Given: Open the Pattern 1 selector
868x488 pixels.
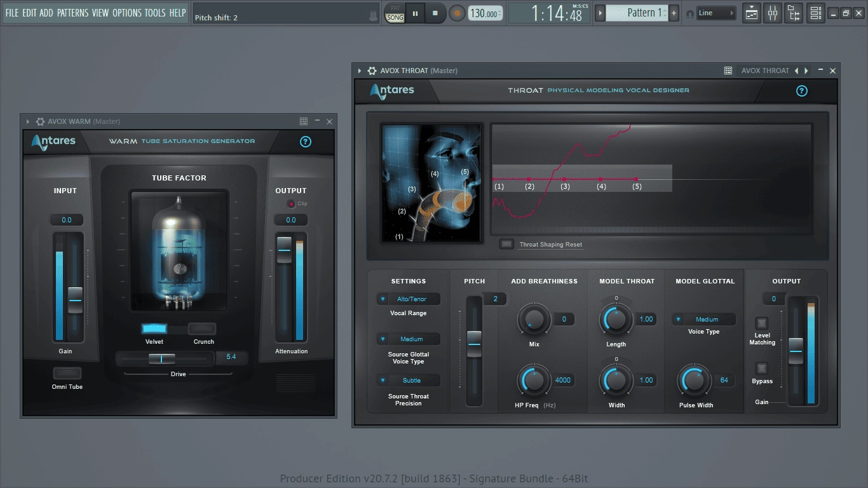Looking at the screenshot, I should 636,13.
